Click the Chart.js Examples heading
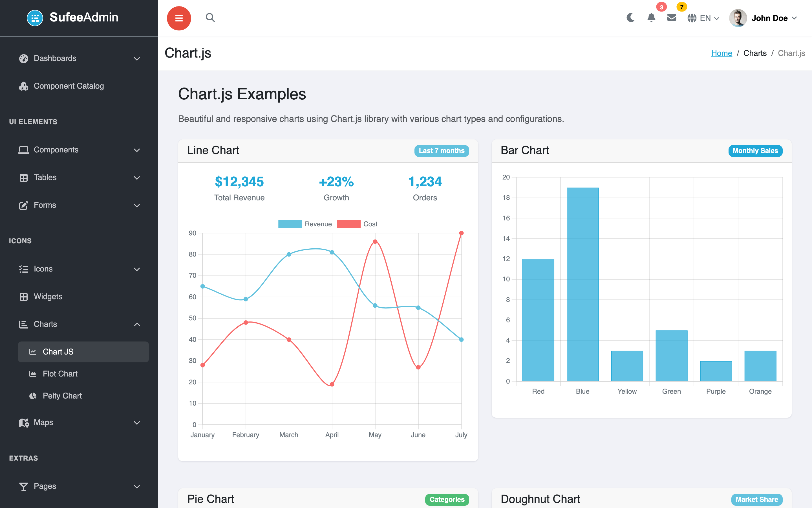The width and height of the screenshot is (812, 508). click(x=242, y=94)
